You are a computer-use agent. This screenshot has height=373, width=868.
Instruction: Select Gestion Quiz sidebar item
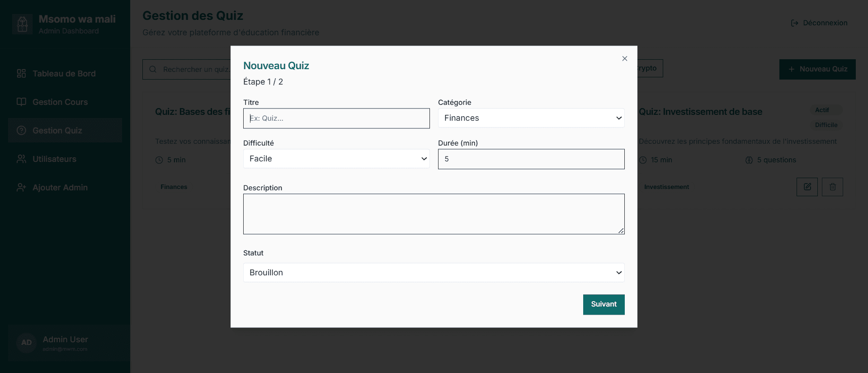pos(65,131)
